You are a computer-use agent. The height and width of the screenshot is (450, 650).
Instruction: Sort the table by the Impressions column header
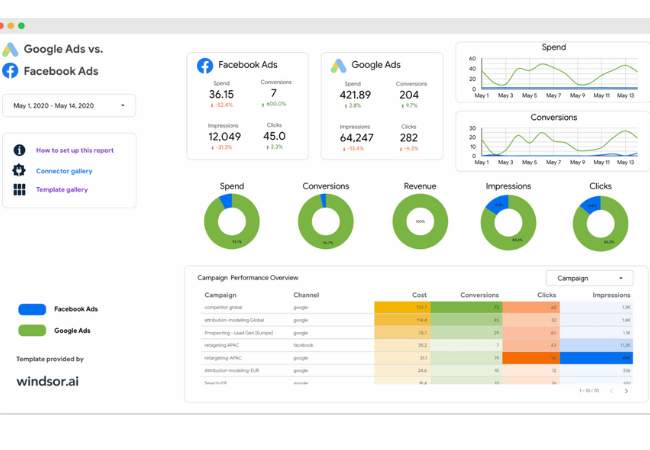click(x=611, y=295)
